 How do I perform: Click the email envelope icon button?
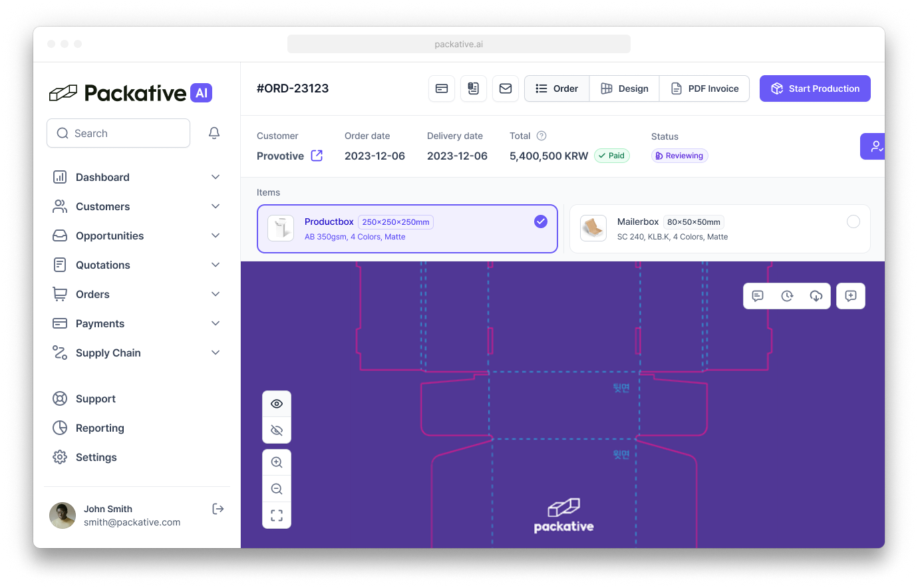(x=506, y=88)
